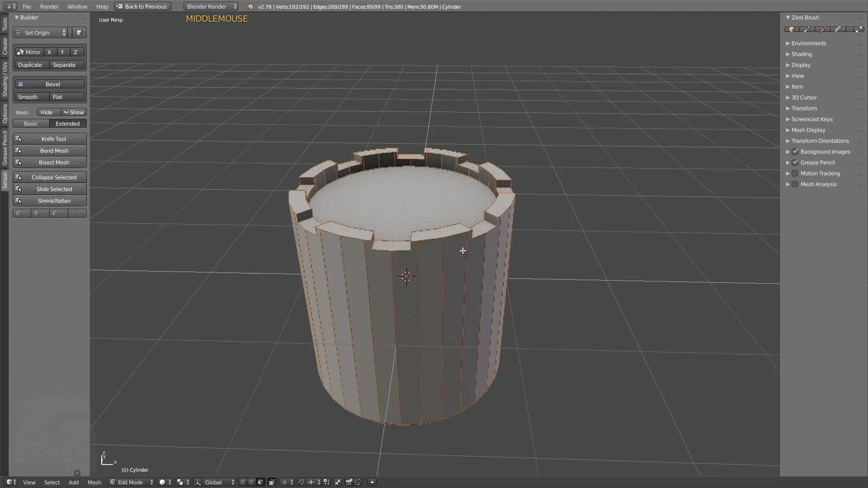868x488 pixels.
Task: Collapse the Zero Brush panel
Action: coord(788,17)
